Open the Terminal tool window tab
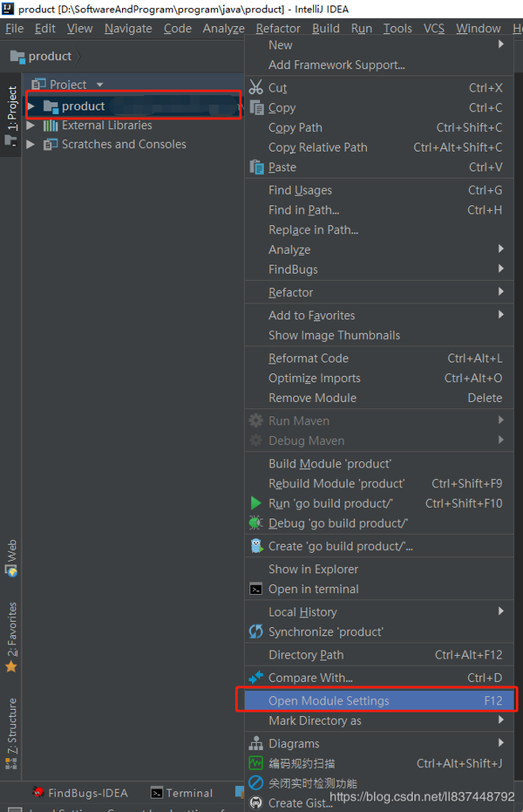Image resolution: width=523 pixels, height=812 pixels. click(181, 793)
